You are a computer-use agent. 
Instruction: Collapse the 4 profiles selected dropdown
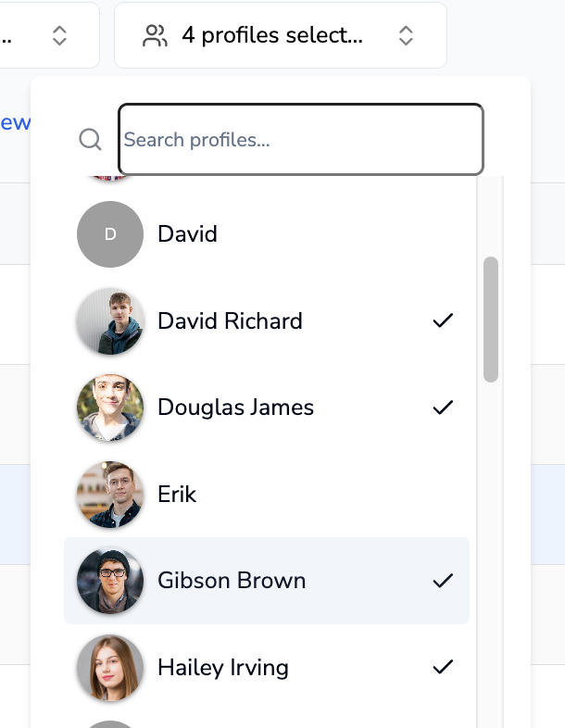click(x=280, y=36)
